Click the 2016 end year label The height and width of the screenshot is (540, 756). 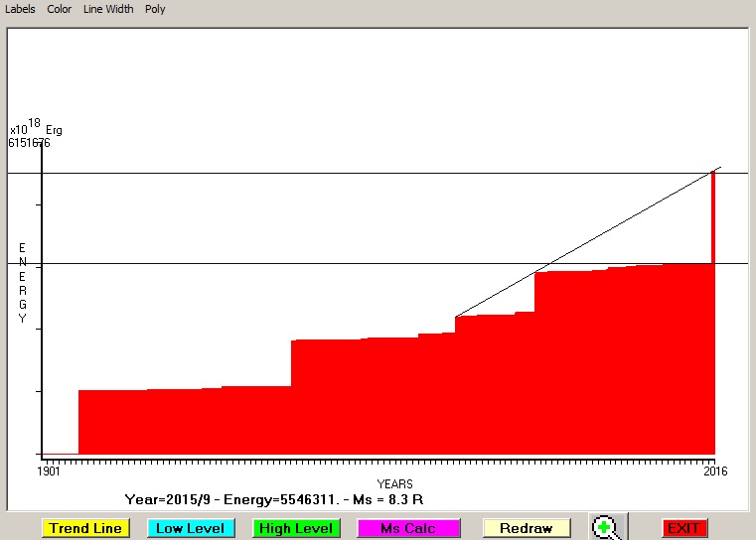tap(715, 471)
